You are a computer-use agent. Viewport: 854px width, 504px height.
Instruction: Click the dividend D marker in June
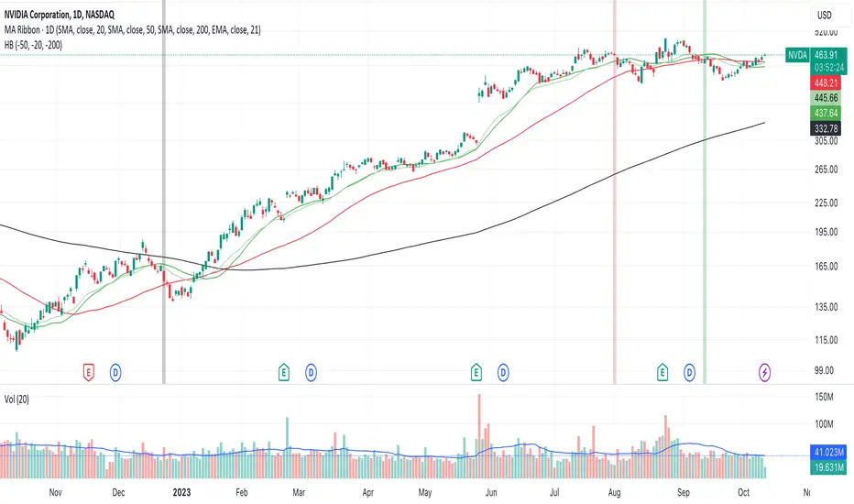pos(503,373)
